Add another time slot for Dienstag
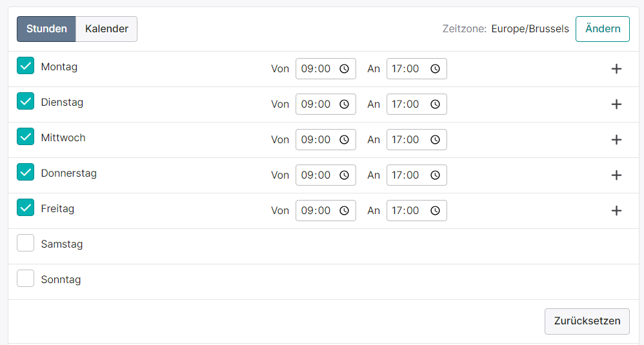644x345 pixels. click(x=616, y=104)
